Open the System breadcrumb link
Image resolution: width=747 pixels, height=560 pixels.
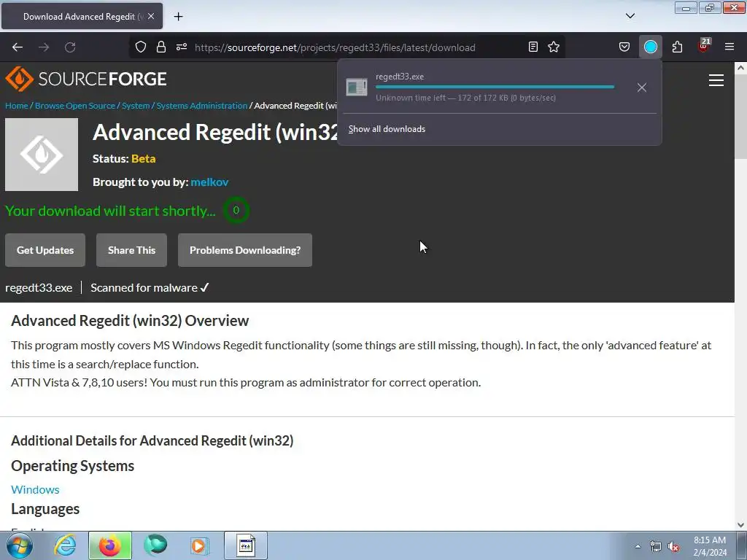136,106
